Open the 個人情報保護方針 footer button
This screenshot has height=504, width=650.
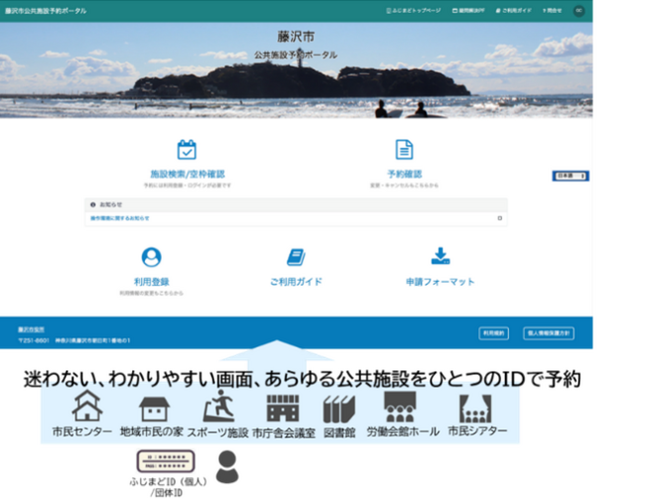[x=549, y=333]
